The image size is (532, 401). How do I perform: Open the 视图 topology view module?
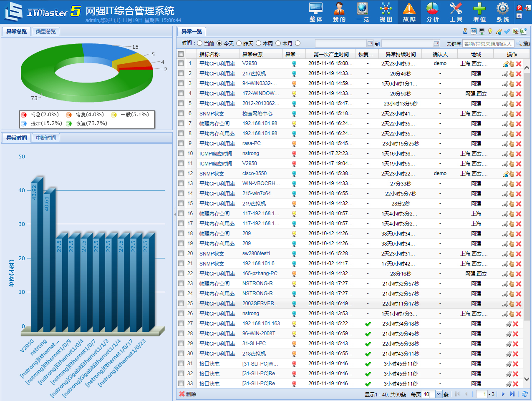[x=386, y=12]
